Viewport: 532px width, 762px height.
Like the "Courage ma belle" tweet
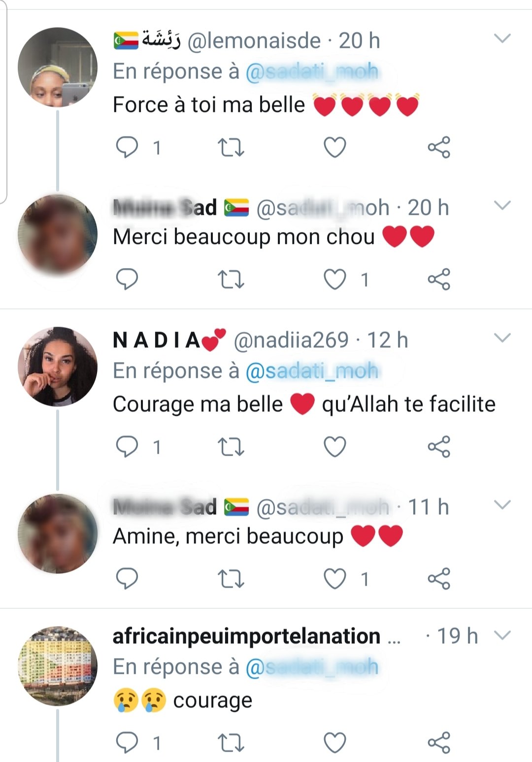click(x=335, y=447)
